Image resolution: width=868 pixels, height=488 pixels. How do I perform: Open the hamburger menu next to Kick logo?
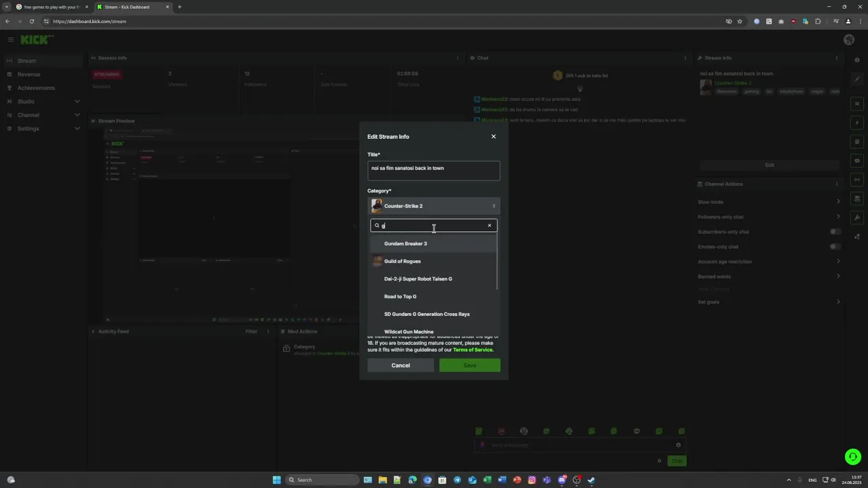10,40
